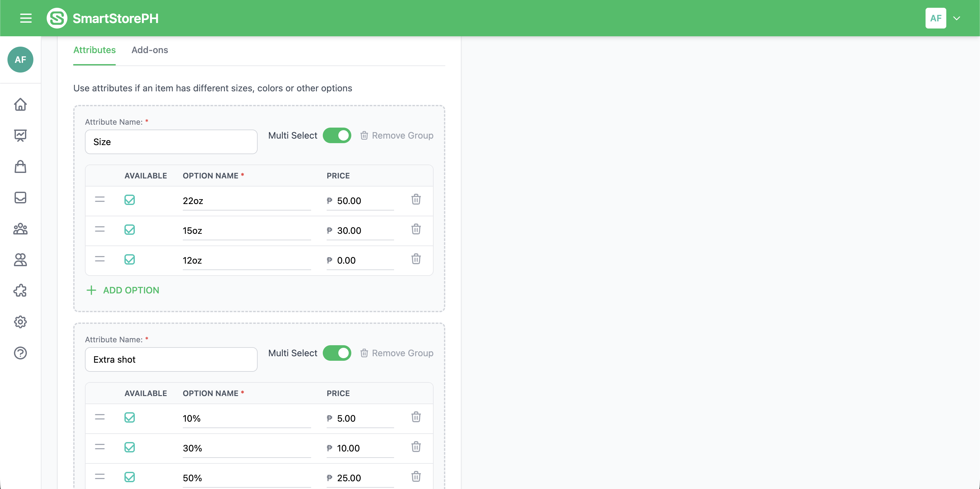The width and height of the screenshot is (980, 489).
Task: Toggle Multi Select for Size attribute
Action: click(337, 136)
